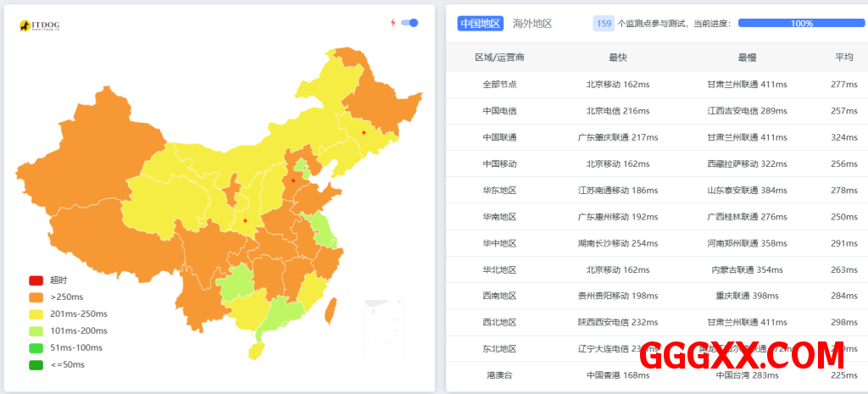This screenshot has width=868, height=394.
Task: Click the light green 101ms-200ms legend swatch
Action: (x=36, y=331)
